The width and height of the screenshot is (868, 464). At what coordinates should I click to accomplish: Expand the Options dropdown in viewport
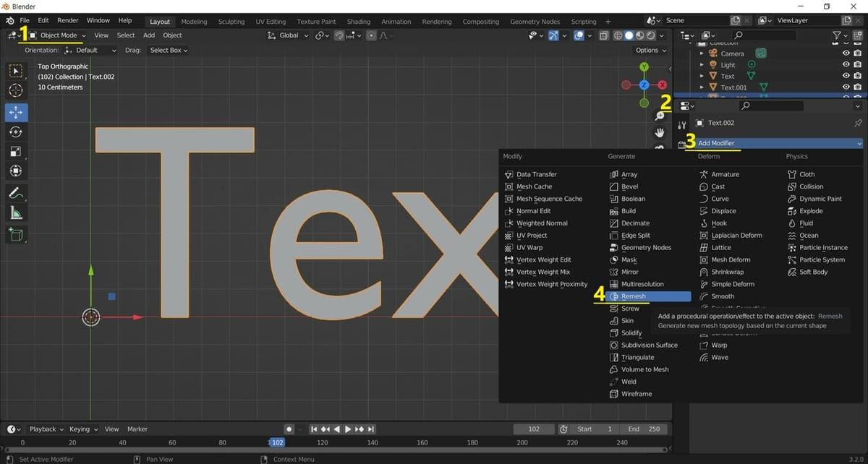pyautogui.click(x=650, y=51)
